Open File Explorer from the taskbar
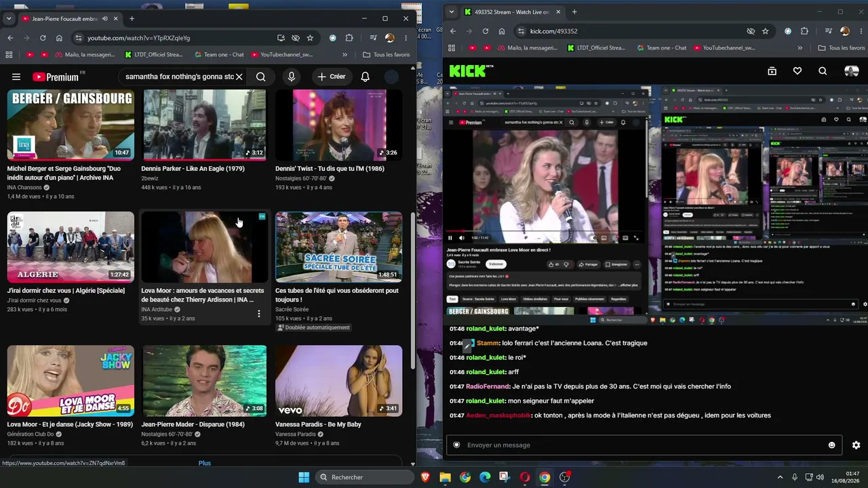This screenshot has height=488, width=868. (446, 477)
